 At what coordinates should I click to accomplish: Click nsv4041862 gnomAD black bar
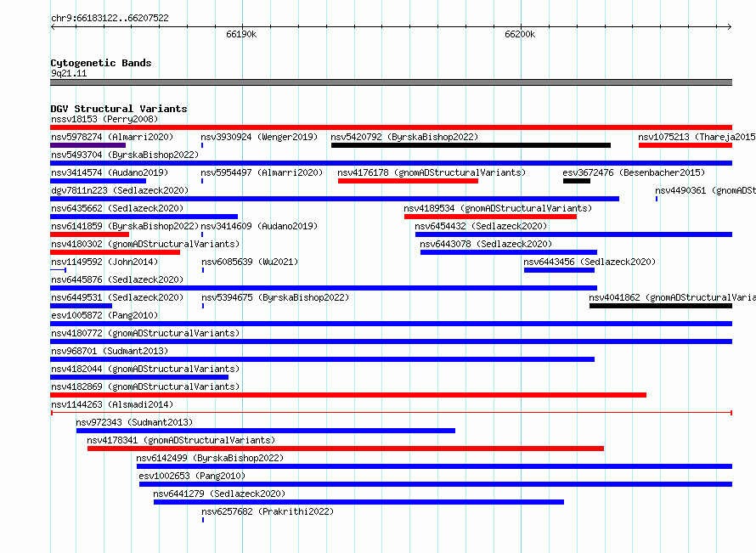click(661, 306)
